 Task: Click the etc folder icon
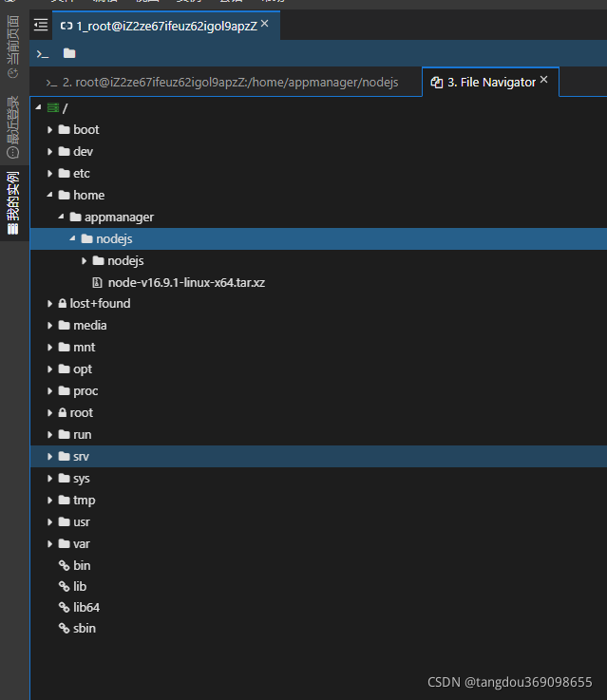65,173
